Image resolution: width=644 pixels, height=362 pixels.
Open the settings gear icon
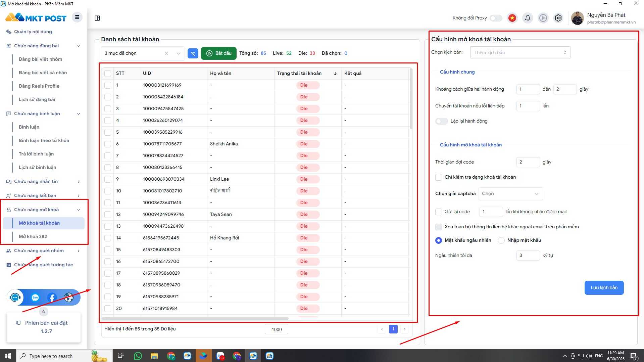(x=558, y=18)
